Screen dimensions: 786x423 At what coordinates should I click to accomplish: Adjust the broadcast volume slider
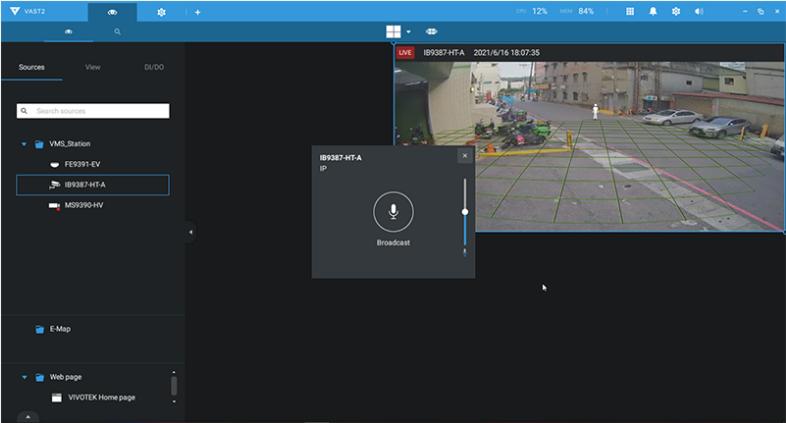[465, 212]
